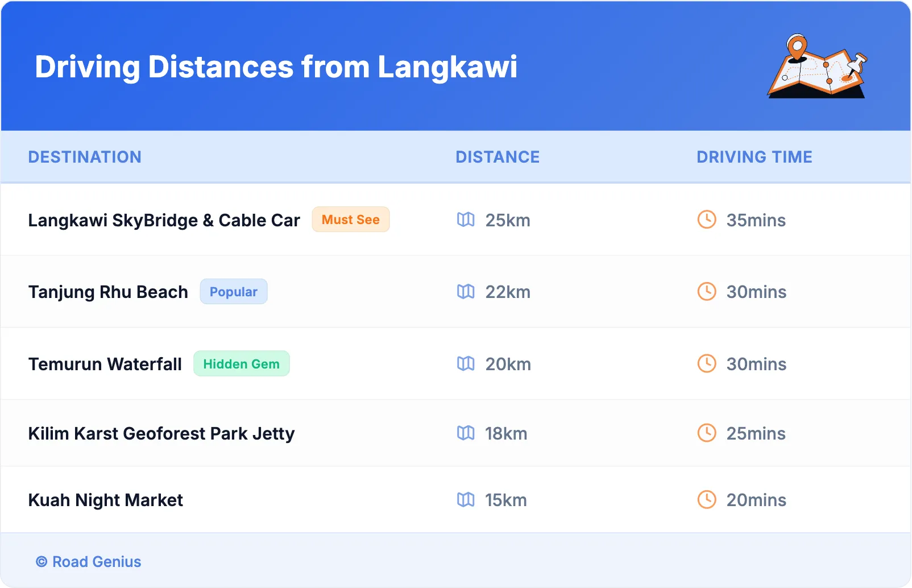912x588 pixels.
Task: Select the Popular badge
Action: pyautogui.click(x=234, y=292)
